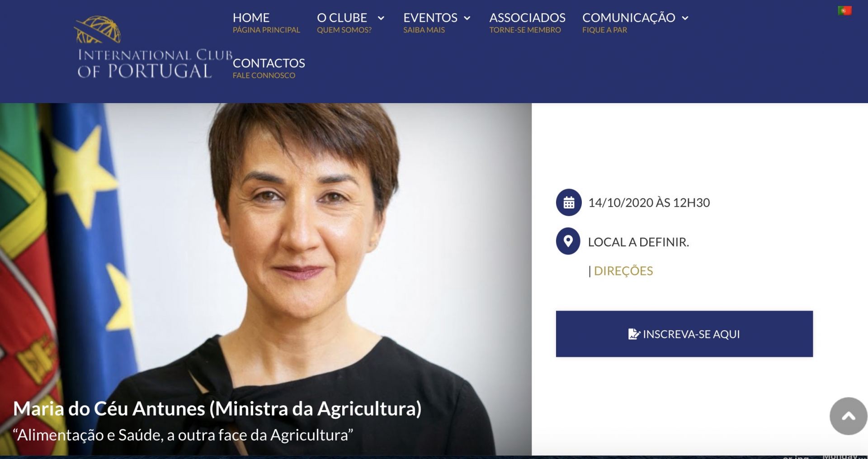Click the Alimentação e Saúde subtitle text
The width and height of the screenshot is (868, 459).
pyautogui.click(x=183, y=435)
